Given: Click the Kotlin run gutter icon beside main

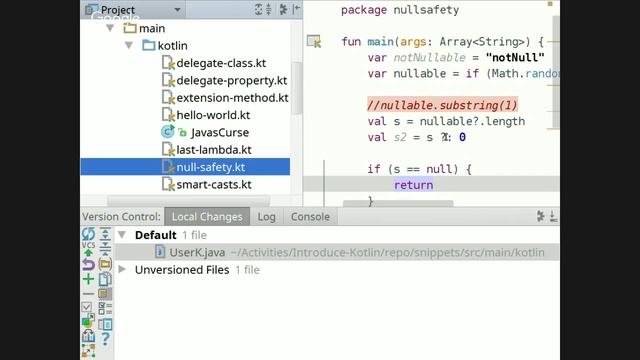Looking at the screenshot, I should [x=314, y=41].
